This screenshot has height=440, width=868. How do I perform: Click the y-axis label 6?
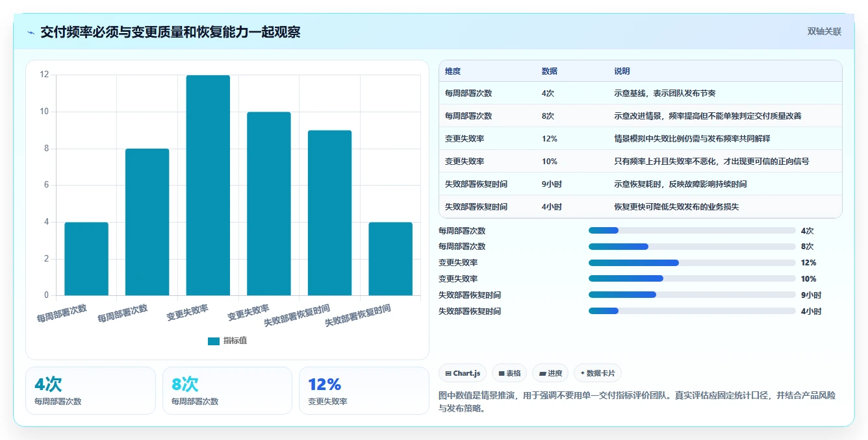(46, 185)
